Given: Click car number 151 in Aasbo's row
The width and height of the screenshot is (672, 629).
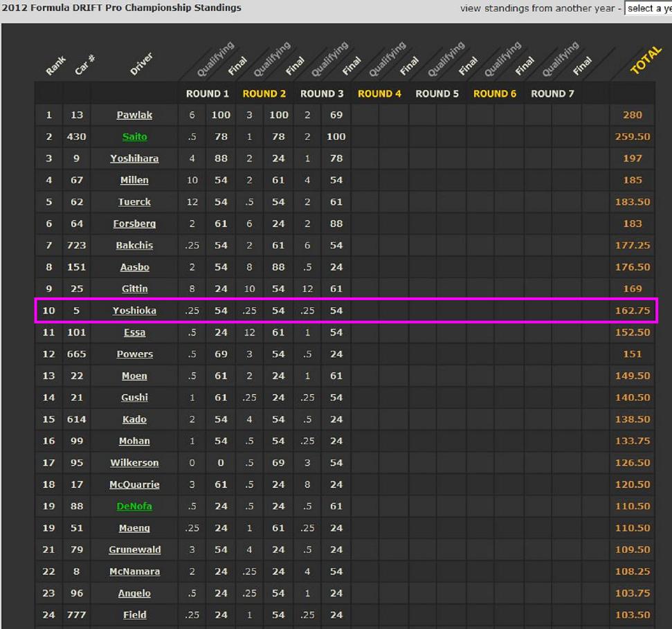Looking at the screenshot, I should [76, 267].
